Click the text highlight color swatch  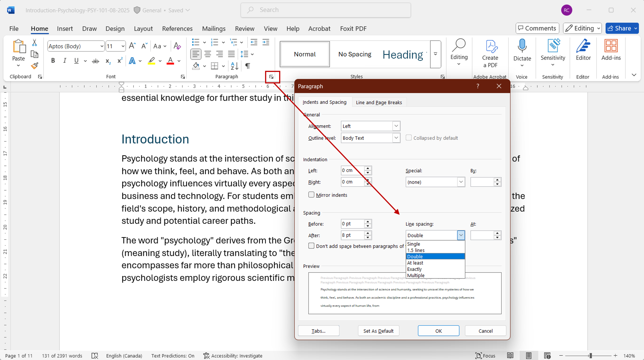point(151,61)
